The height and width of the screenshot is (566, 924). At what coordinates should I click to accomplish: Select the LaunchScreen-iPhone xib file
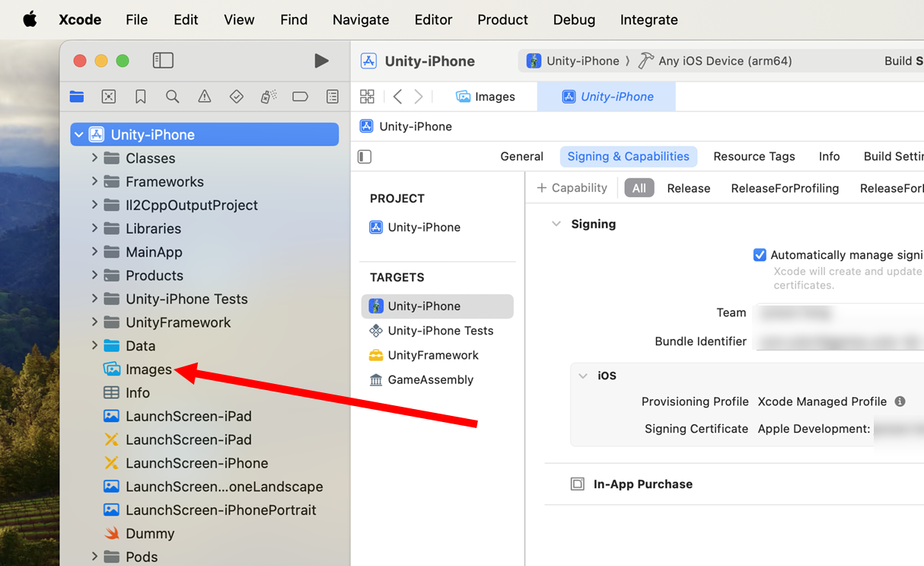pos(186,463)
